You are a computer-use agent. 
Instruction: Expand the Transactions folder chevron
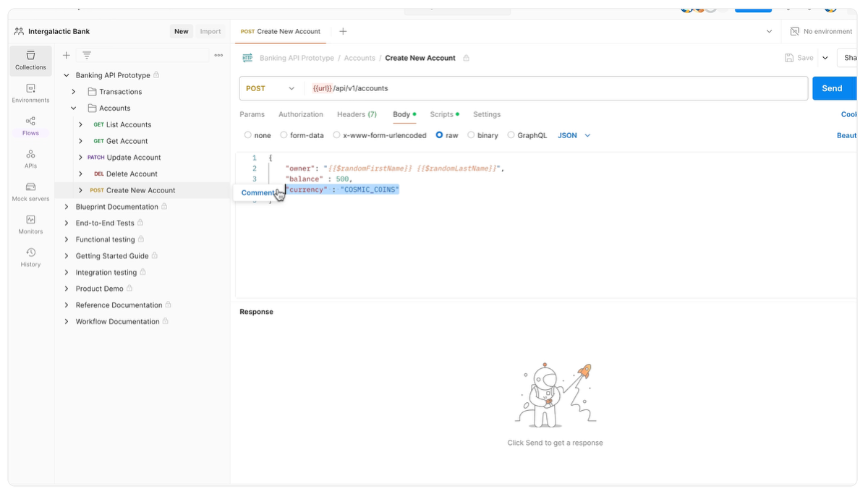pyautogui.click(x=74, y=92)
